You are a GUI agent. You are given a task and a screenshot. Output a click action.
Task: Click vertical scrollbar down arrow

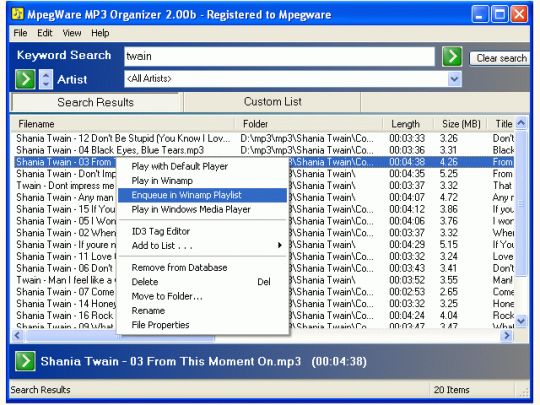521,321
